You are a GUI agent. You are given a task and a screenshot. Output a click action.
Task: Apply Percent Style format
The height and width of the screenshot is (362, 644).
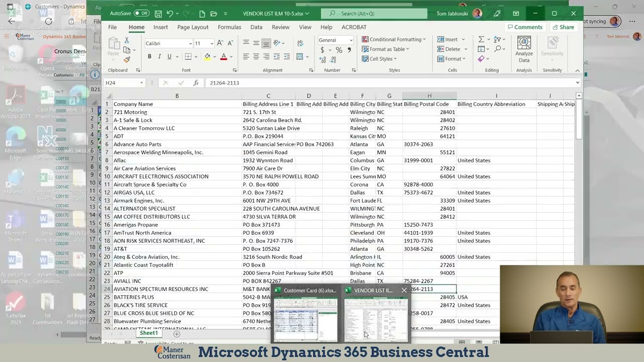(x=339, y=50)
